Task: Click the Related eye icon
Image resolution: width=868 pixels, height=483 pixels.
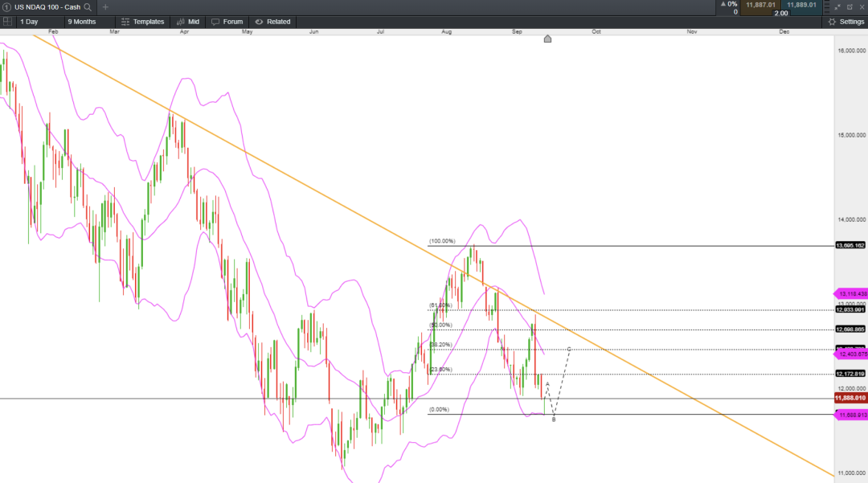Action: tap(259, 22)
